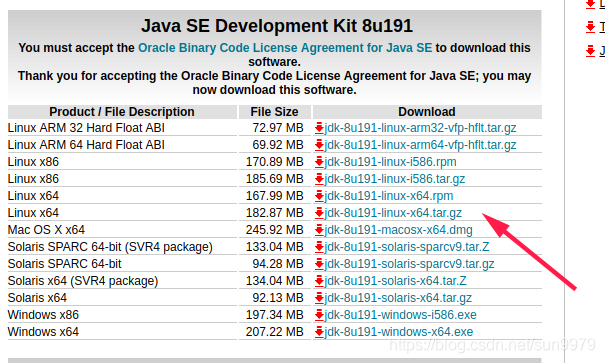Image resolution: width=605 pixels, height=363 pixels.
Task: Click the '92.13 MB' file size cell
Action: pos(278,297)
